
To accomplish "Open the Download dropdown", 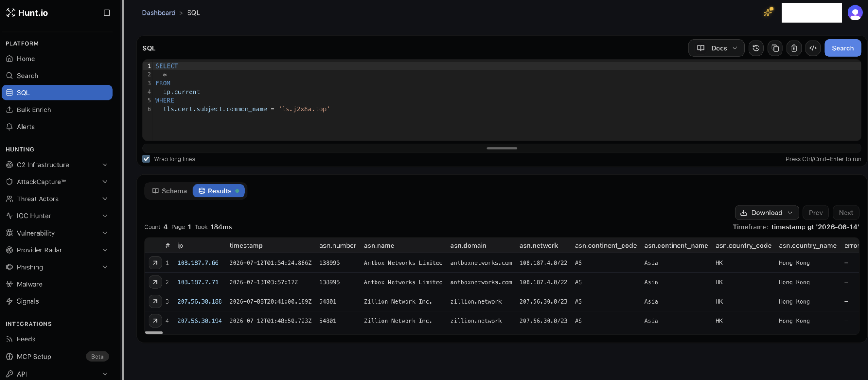I will click(x=767, y=213).
